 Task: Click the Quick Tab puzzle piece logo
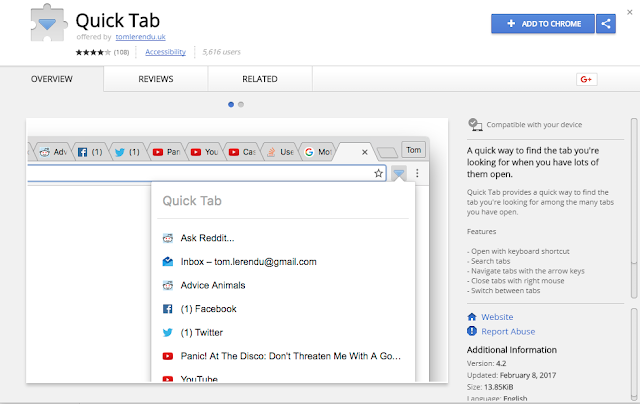49,23
